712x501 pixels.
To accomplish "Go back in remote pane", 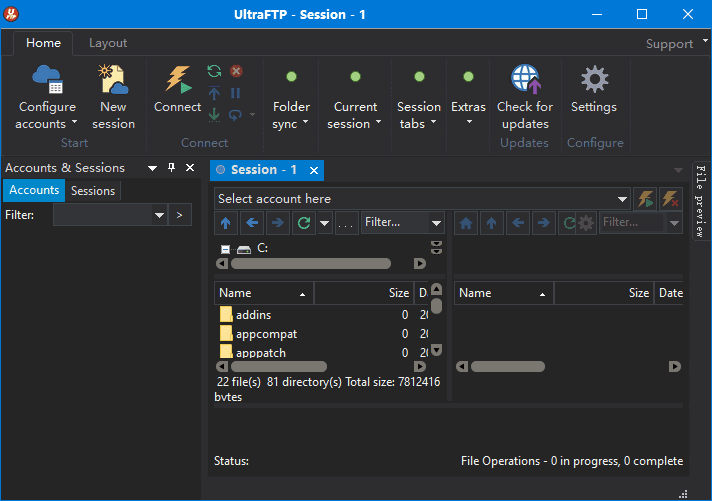I will coord(518,223).
